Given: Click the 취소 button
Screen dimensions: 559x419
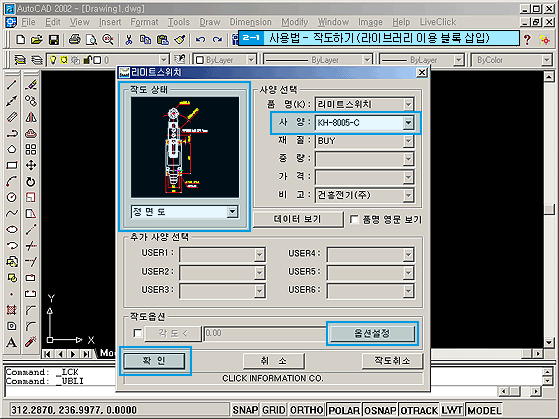Looking at the screenshot, I should [x=273, y=361].
